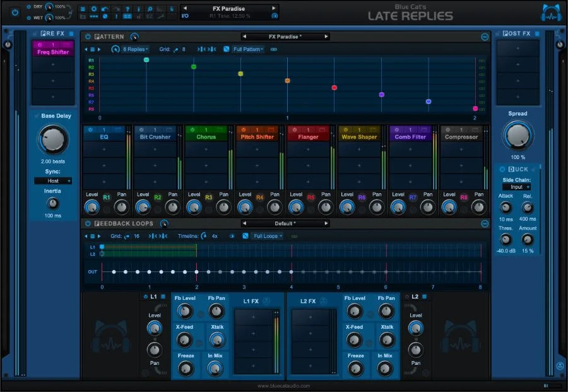Click the R5 red tap marker
This screenshot has height=392, width=568.
(334, 88)
